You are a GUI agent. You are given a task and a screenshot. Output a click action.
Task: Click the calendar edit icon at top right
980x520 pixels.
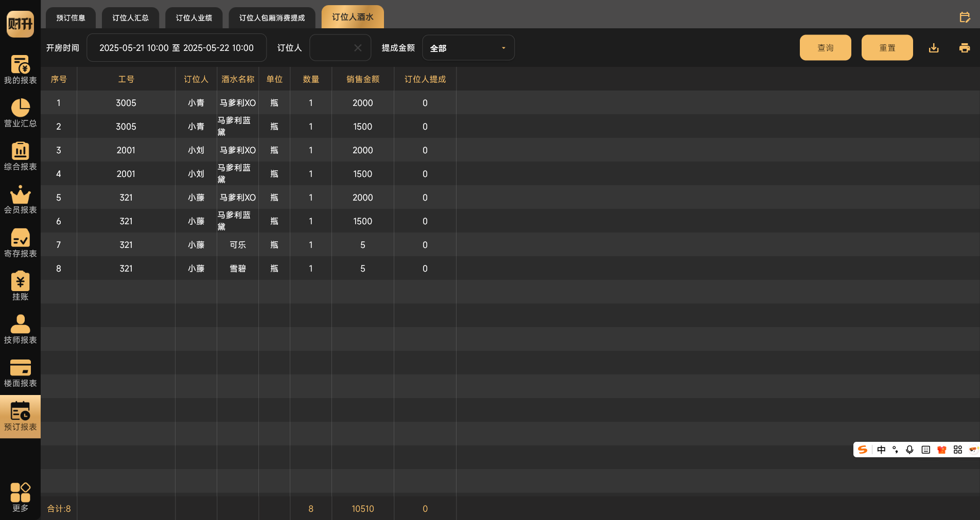(965, 17)
